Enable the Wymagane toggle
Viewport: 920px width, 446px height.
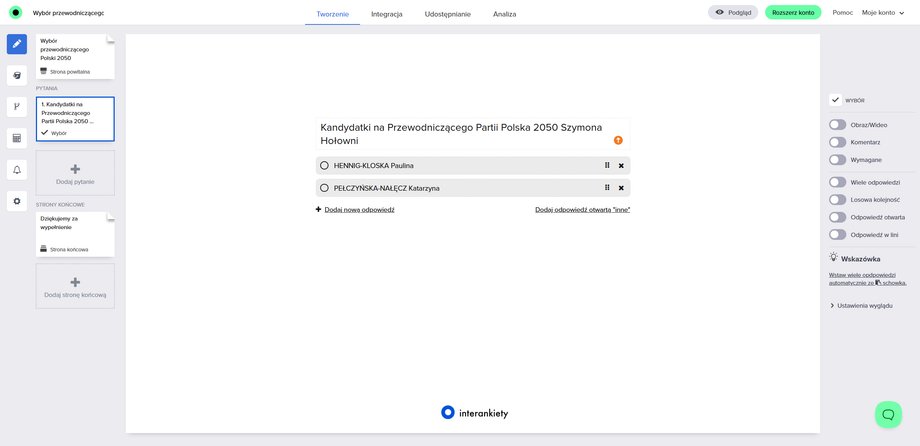point(837,160)
